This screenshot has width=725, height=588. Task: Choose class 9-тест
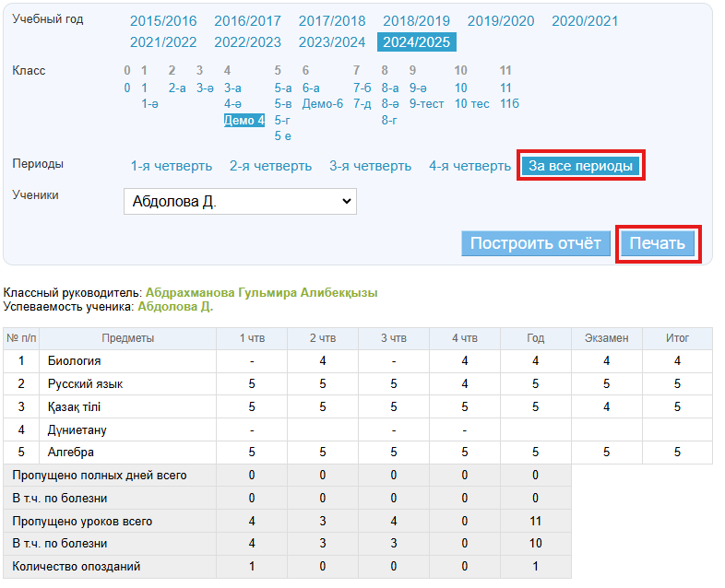(x=426, y=103)
